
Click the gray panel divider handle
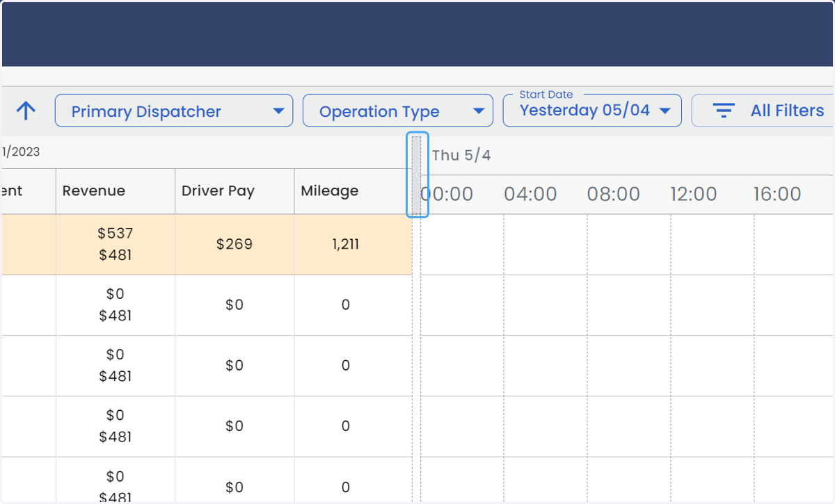click(x=417, y=174)
